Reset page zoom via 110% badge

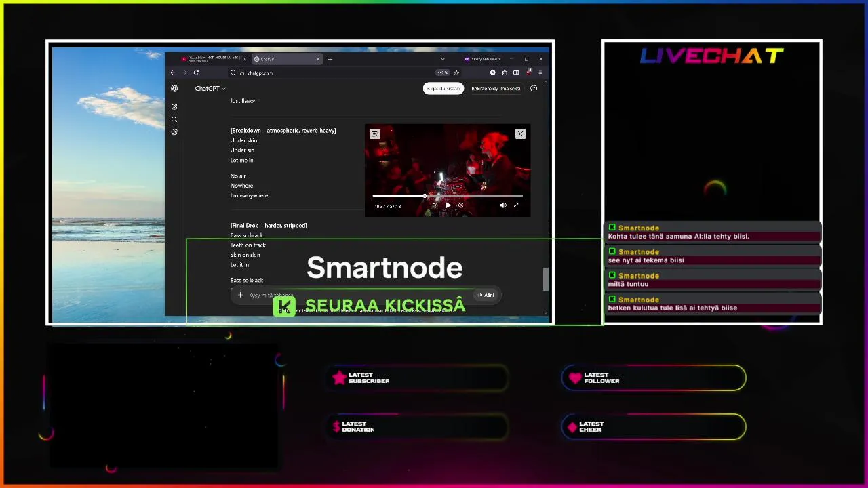pyautogui.click(x=442, y=73)
